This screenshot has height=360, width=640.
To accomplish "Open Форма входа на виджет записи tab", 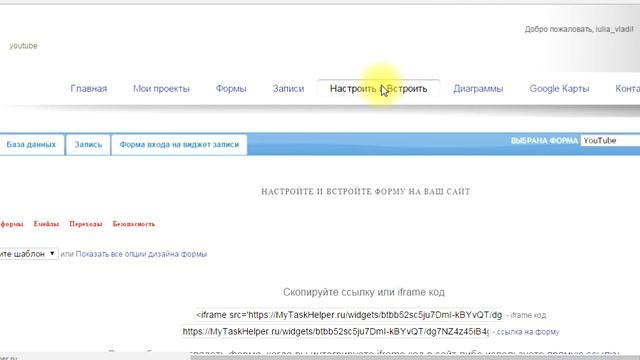I will tap(179, 144).
